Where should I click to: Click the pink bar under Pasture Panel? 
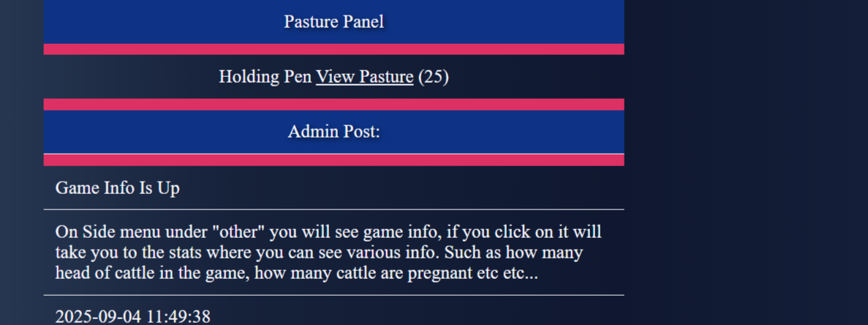click(333, 49)
